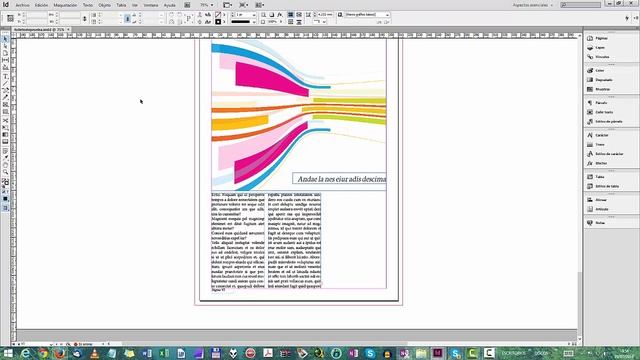Image resolution: width=640 pixels, height=360 pixels.
Task: Open the Edición menu
Action: [41, 5]
